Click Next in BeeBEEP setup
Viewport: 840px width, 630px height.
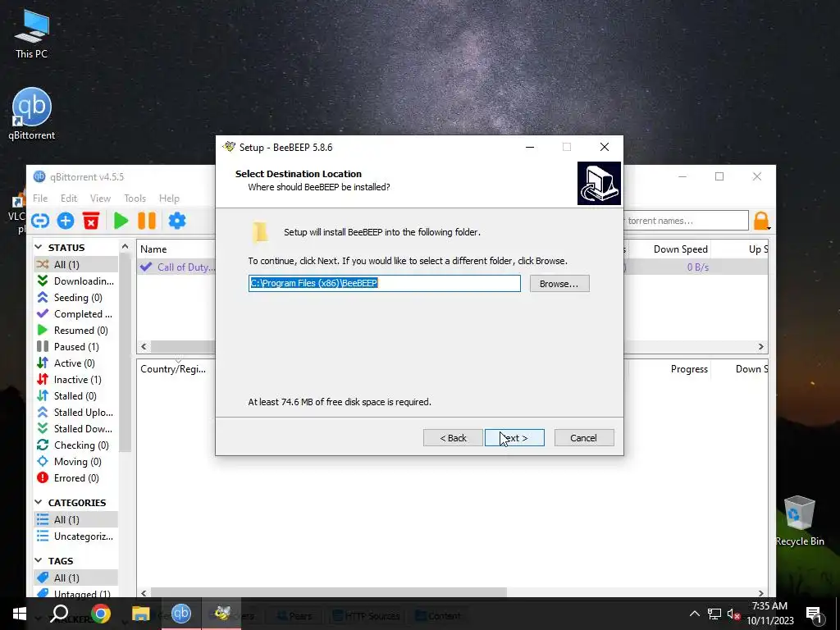pos(514,438)
